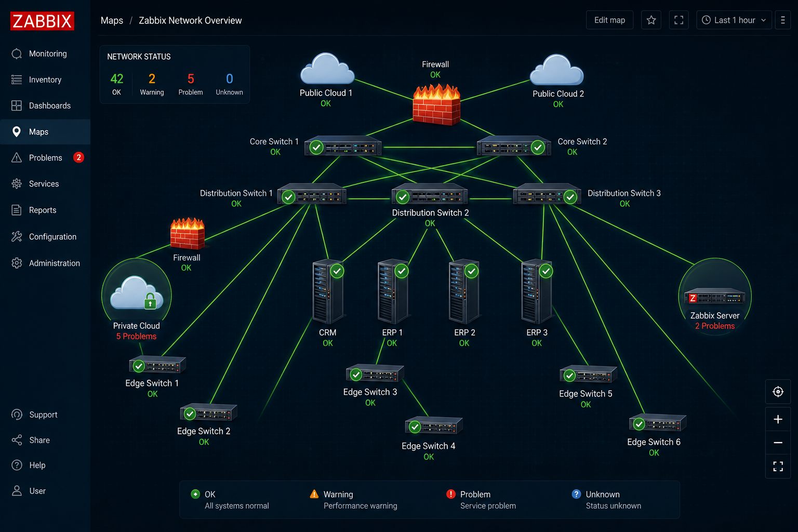Click the Edge Switch 2 device
Image resolution: width=798 pixels, height=532 pixels.
coord(208,413)
